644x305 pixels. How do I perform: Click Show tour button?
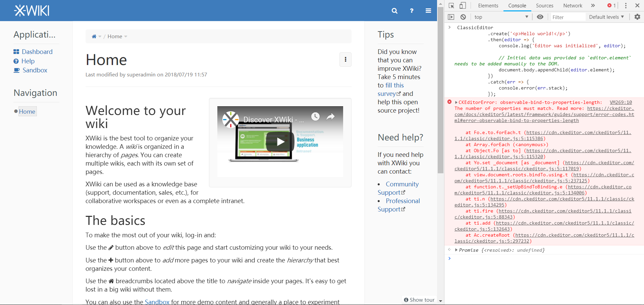(x=419, y=300)
